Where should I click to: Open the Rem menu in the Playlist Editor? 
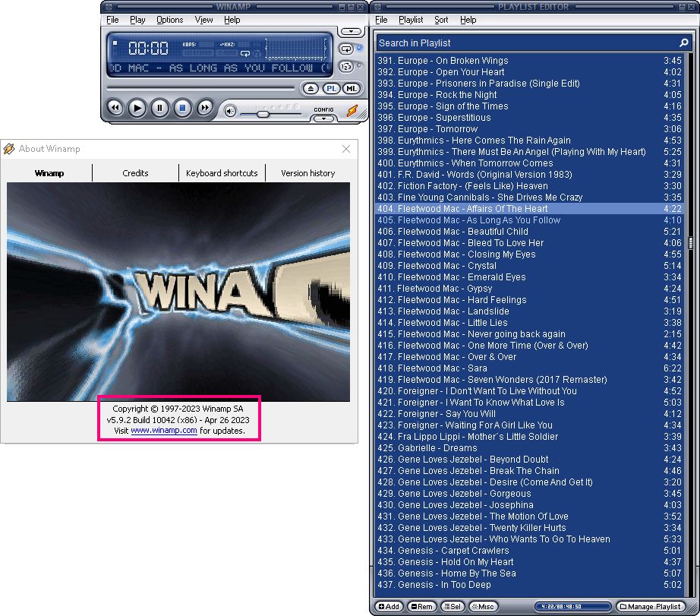(x=422, y=607)
